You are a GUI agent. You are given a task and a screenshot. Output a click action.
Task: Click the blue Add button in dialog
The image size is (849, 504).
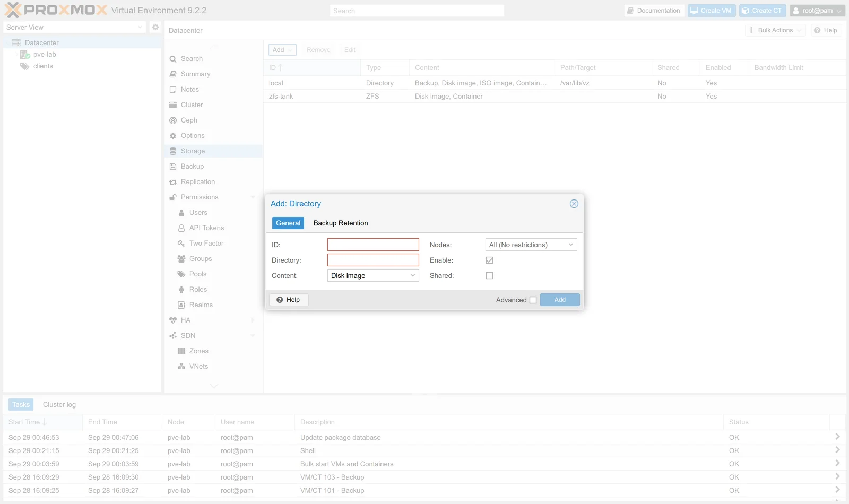pyautogui.click(x=560, y=300)
